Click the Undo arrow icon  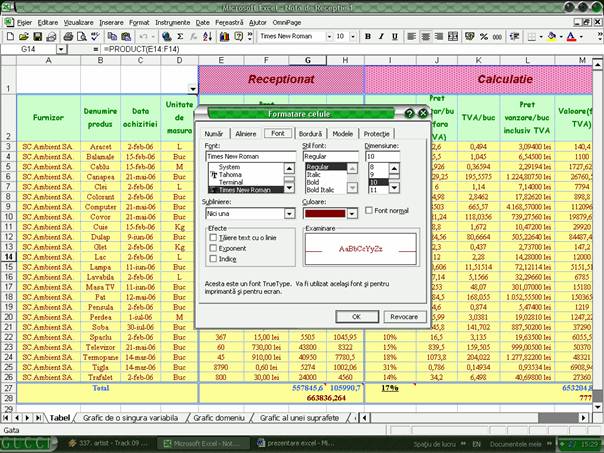pos(143,37)
